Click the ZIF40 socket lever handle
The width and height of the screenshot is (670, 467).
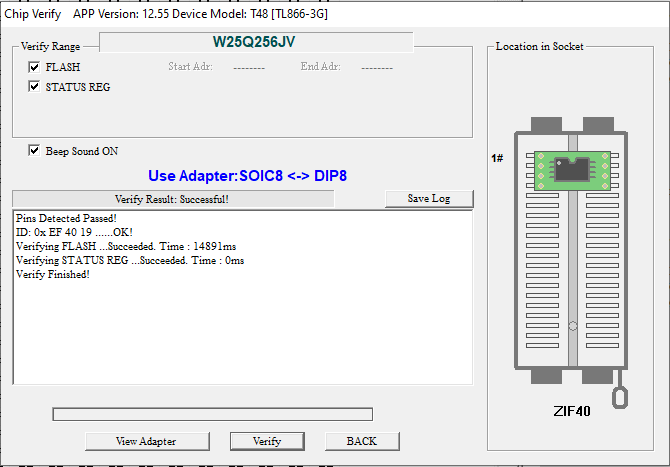(620, 397)
